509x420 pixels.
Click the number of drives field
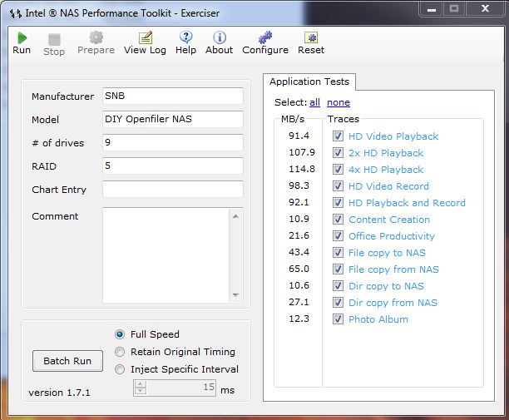pos(173,142)
